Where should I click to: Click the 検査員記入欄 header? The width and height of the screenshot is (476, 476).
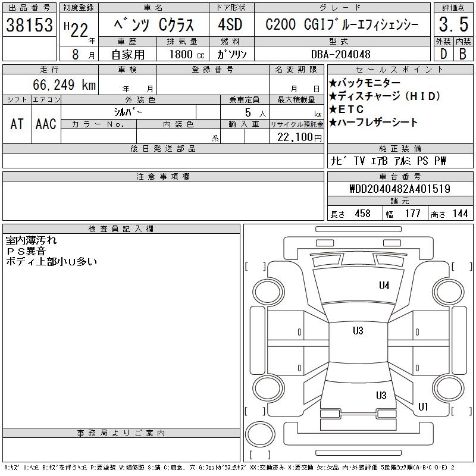coord(121,229)
